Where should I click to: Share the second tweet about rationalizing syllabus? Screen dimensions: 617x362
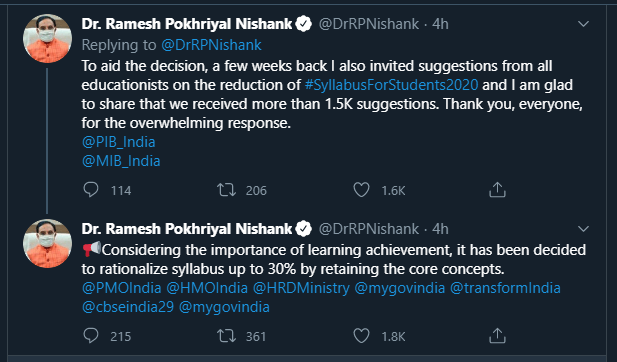point(497,336)
